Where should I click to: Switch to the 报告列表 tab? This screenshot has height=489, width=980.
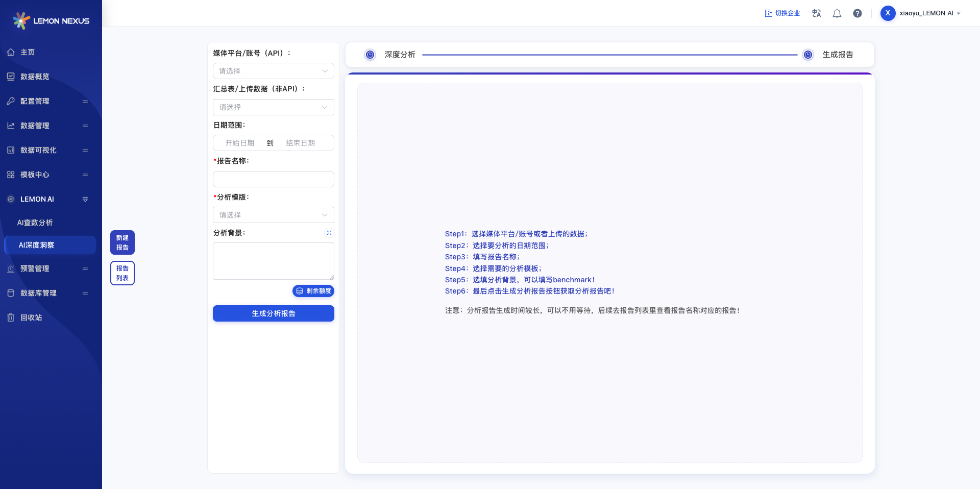pyautogui.click(x=122, y=273)
